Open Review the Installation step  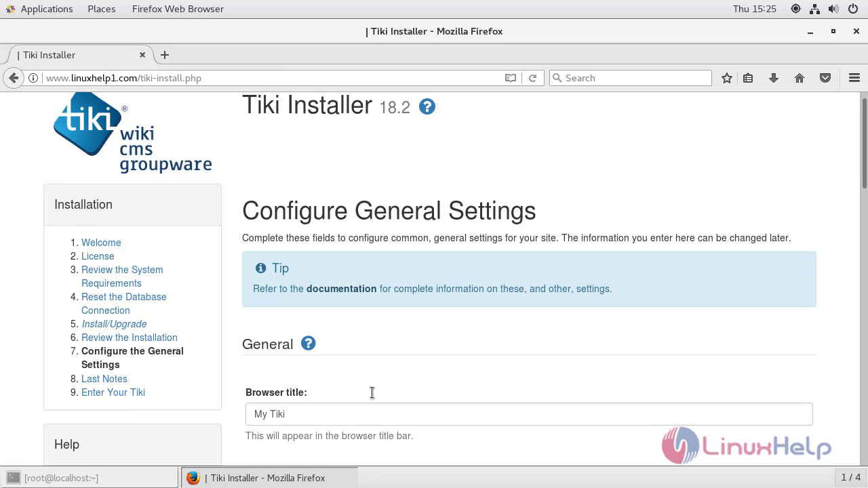[130, 338]
